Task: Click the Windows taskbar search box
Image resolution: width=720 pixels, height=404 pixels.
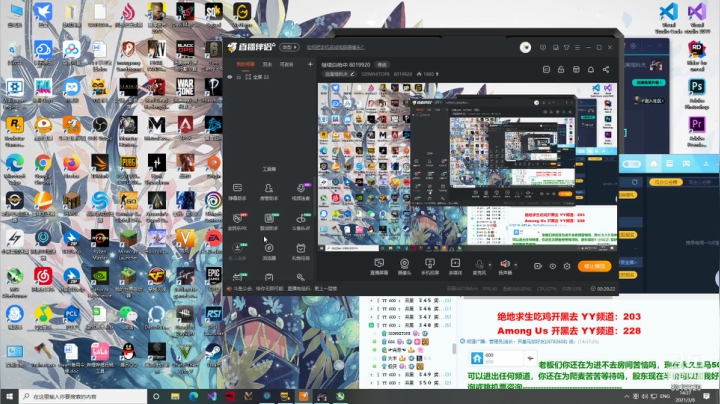Action: pyautogui.click(x=83, y=396)
